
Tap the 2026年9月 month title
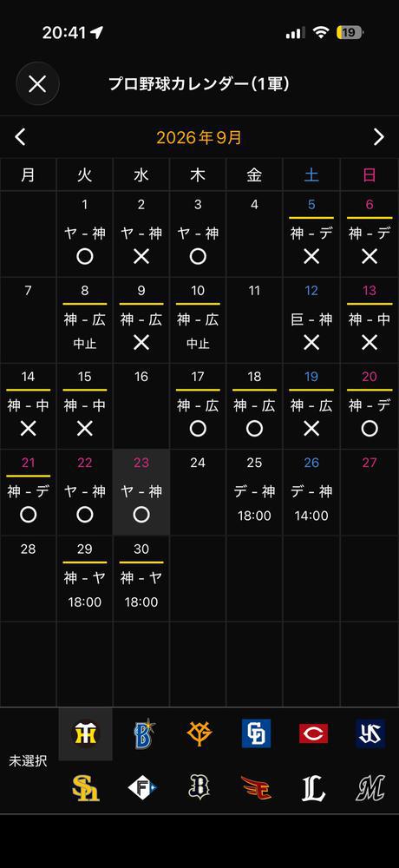click(199, 137)
